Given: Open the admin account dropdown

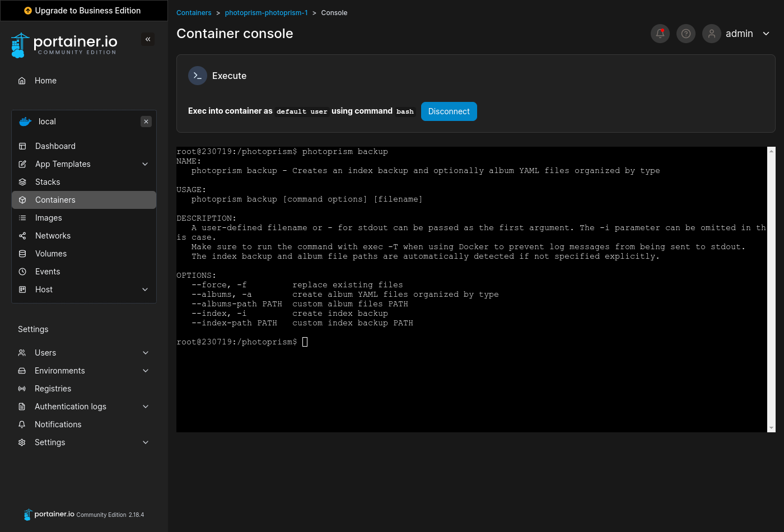Looking at the screenshot, I should click(x=739, y=34).
